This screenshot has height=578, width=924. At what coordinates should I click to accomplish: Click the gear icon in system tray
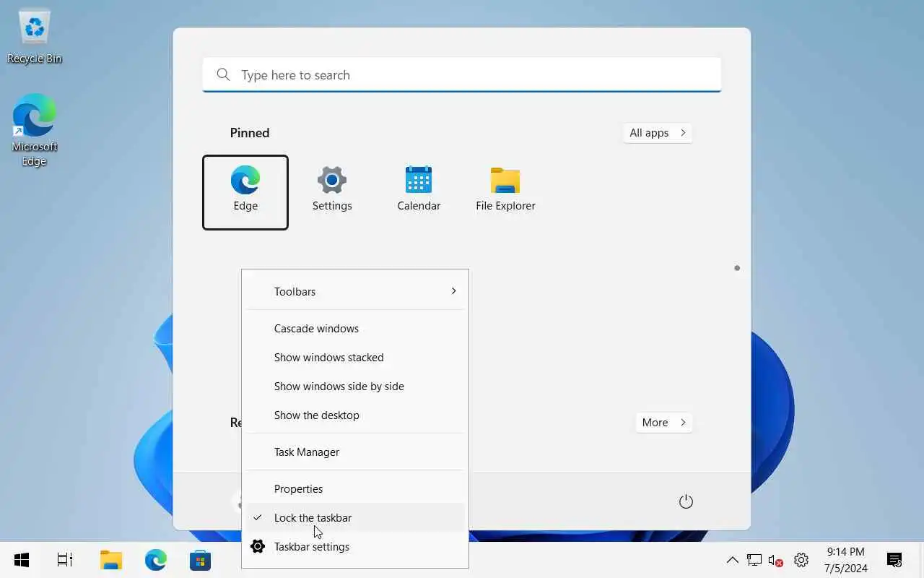801,560
